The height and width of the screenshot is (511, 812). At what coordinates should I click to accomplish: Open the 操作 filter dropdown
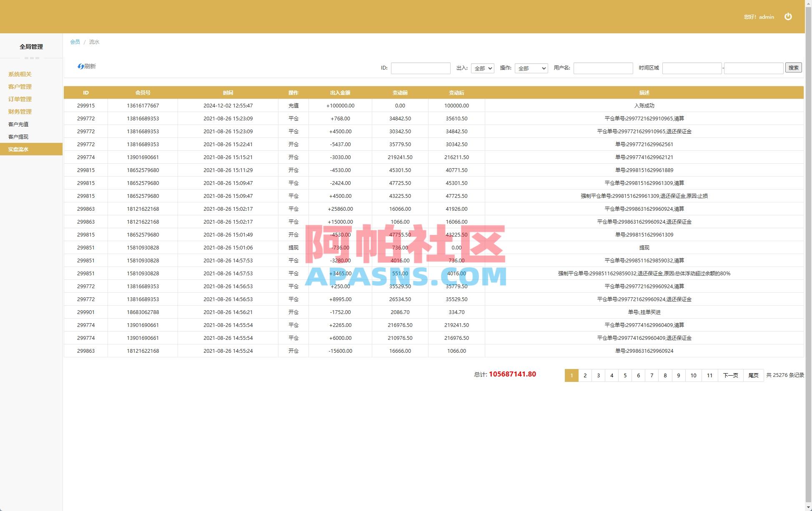pyautogui.click(x=531, y=68)
